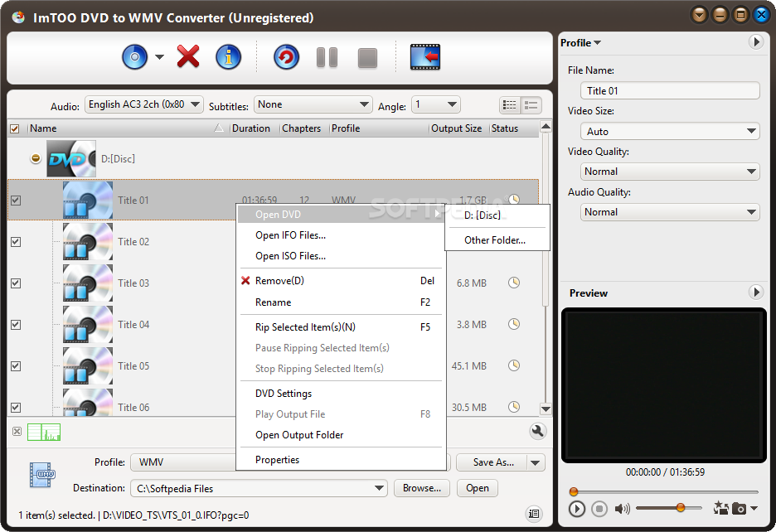Mute the preview speaker icon
This screenshot has height=532, width=776.
coord(622,508)
